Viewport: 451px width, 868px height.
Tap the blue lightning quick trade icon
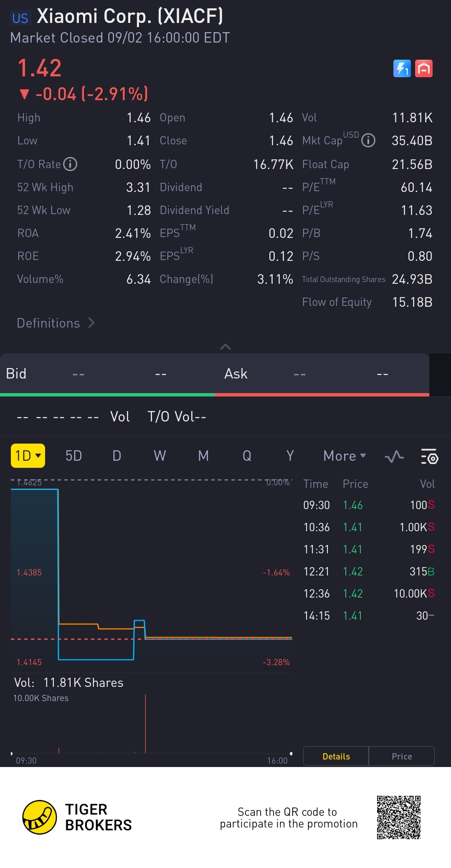point(402,68)
